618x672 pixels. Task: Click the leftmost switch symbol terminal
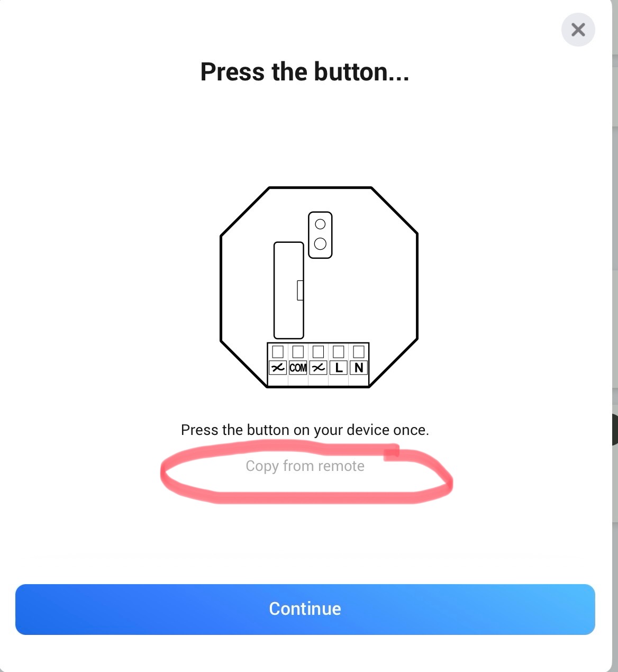278,367
